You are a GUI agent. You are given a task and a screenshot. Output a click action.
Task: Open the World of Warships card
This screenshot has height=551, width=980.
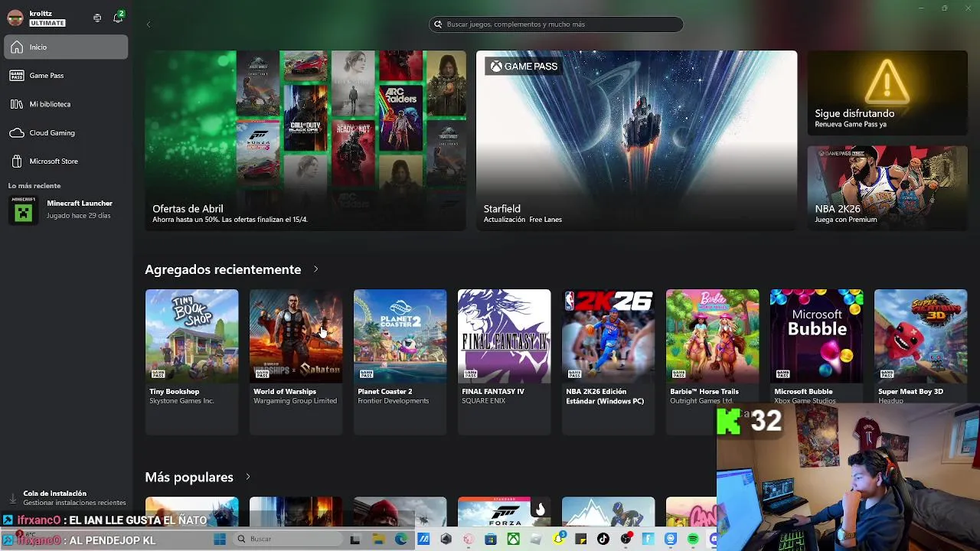tap(296, 361)
